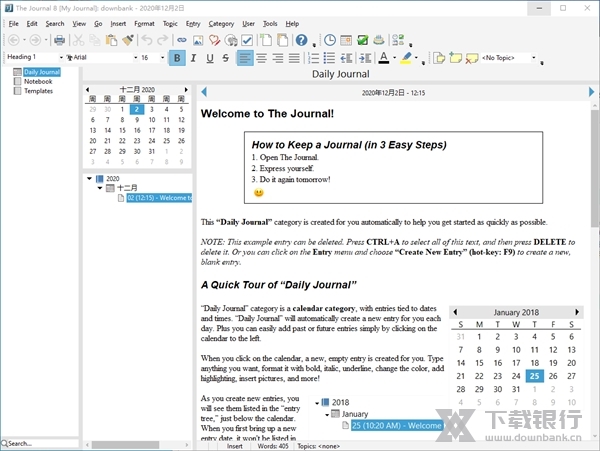Toggle Underline formatting
This screenshot has width=600, height=451.
pos(210,58)
